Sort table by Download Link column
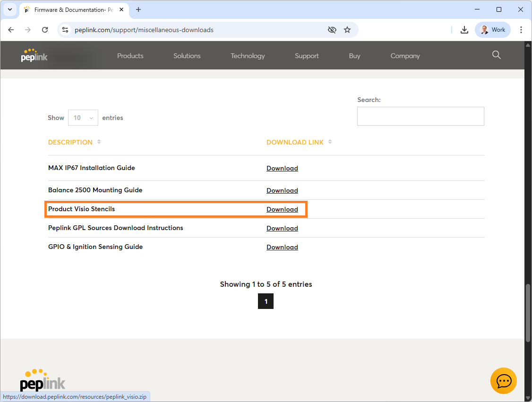Viewport: 532px width, 402px height. click(x=295, y=142)
